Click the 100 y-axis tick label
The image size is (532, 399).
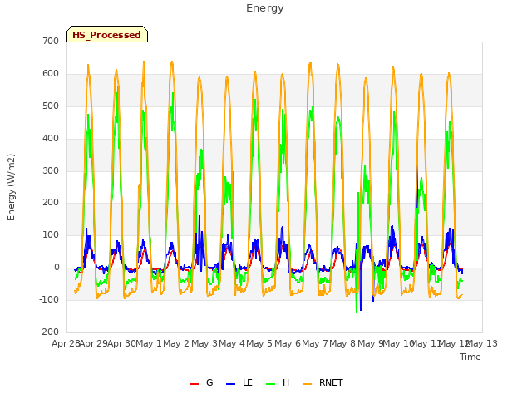pos(51,234)
